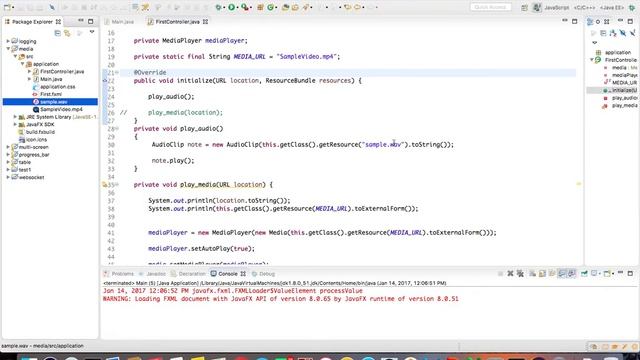Maximize the Package Explorer view
Screen dimensions: 640x360
coord(91,21)
